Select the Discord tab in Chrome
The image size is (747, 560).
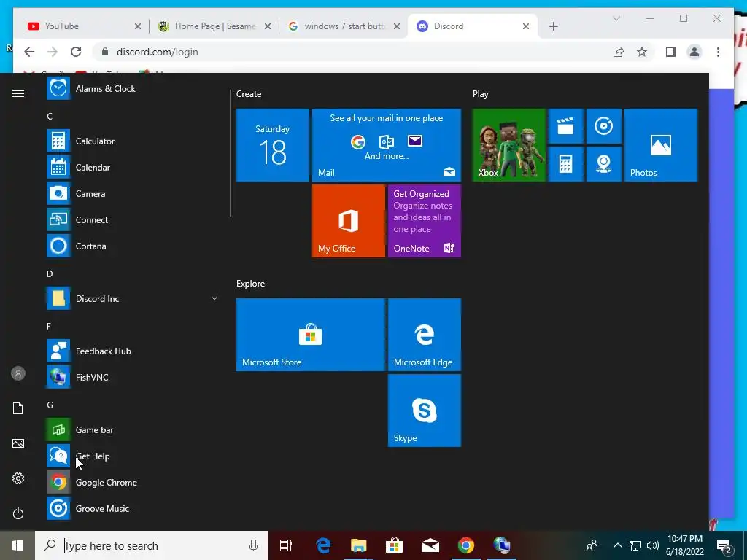(472, 26)
